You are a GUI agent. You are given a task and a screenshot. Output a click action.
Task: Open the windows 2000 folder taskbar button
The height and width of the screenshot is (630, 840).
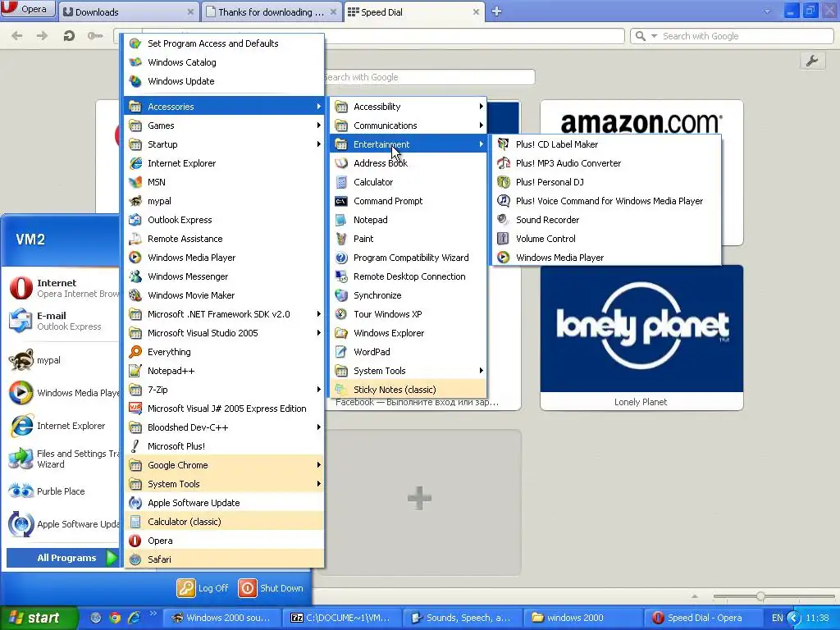point(582,618)
